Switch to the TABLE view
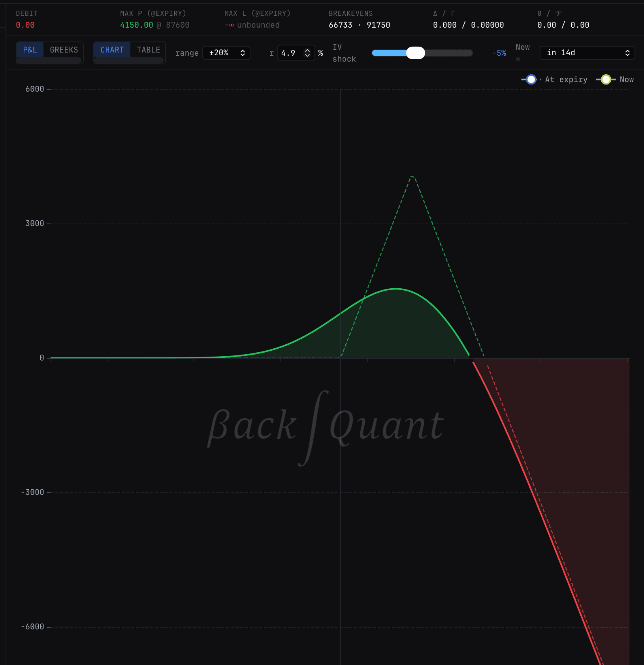This screenshot has width=644, height=665. coord(149,50)
